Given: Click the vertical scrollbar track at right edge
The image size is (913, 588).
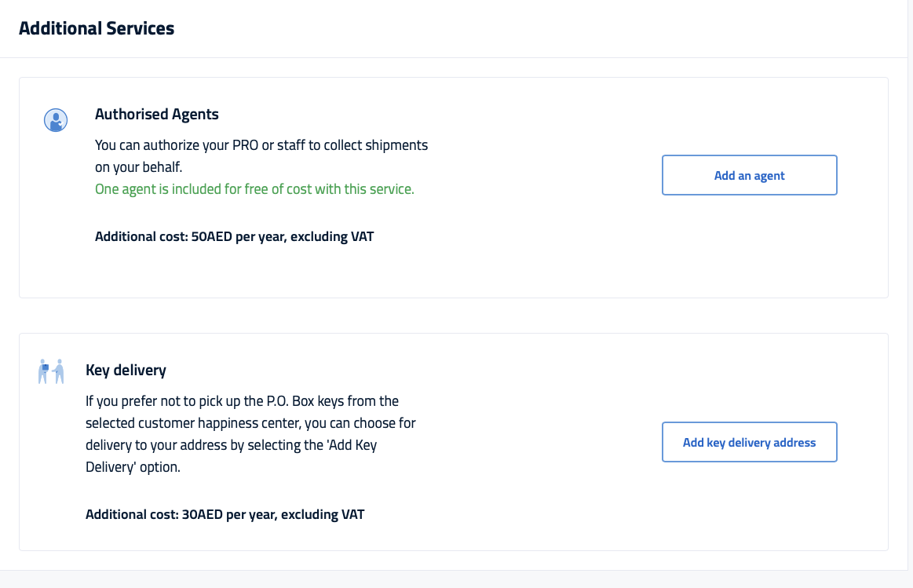Looking at the screenshot, I should coord(910,285).
